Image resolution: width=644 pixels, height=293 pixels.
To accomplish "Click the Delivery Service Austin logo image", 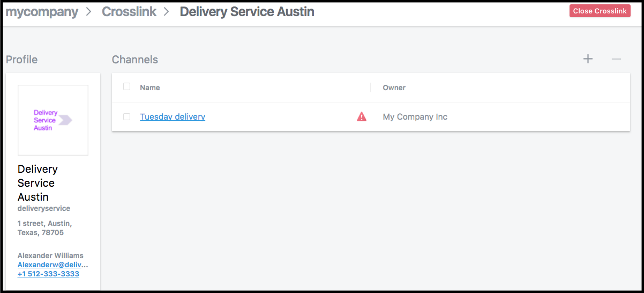I will point(53,120).
